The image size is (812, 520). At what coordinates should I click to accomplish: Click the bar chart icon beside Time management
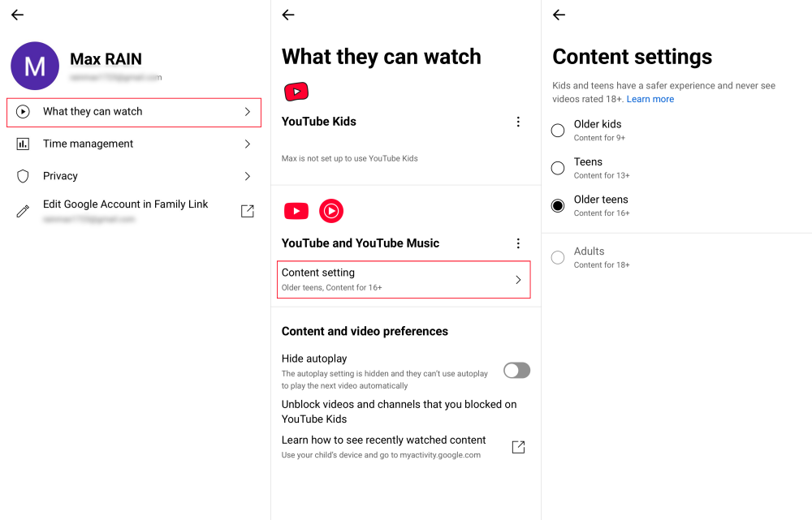click(x=23, y=144)
